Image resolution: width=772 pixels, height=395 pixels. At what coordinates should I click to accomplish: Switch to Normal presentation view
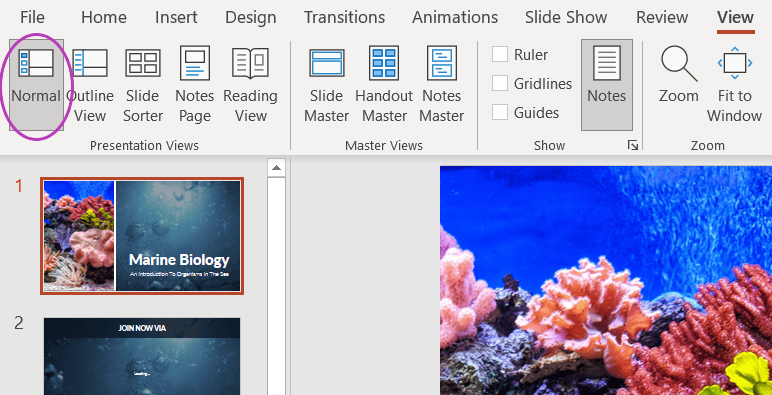click(x=36, y=85)
